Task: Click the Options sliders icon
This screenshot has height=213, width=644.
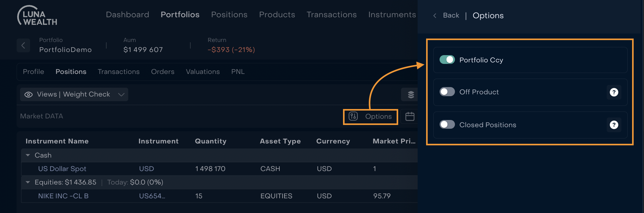Action: tap(353, 117)
